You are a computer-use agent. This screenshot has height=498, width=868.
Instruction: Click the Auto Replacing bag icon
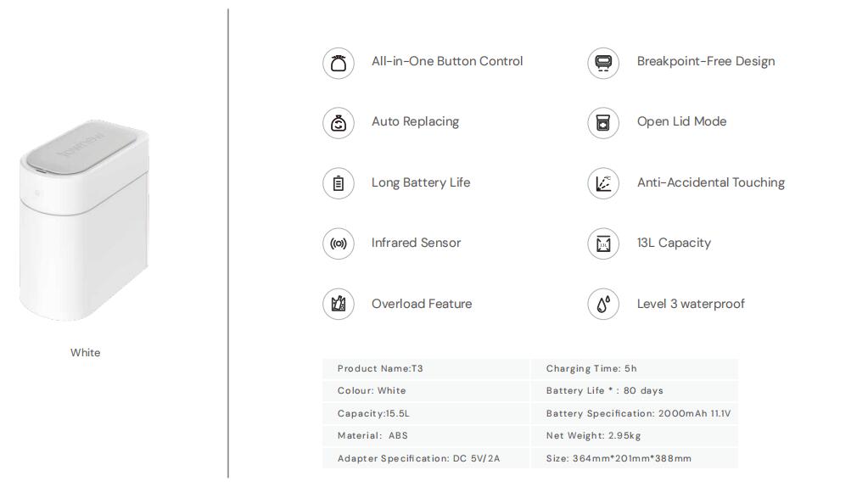point(338,123)
